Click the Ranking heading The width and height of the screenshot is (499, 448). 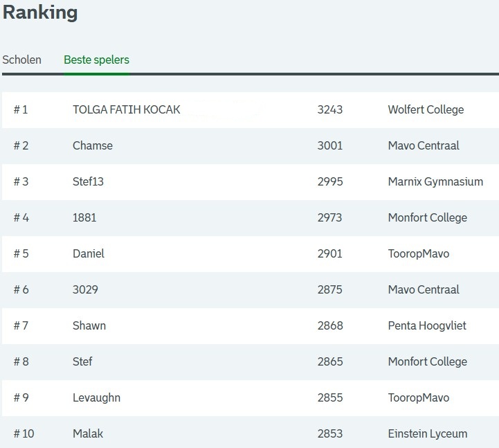[40, 12]
